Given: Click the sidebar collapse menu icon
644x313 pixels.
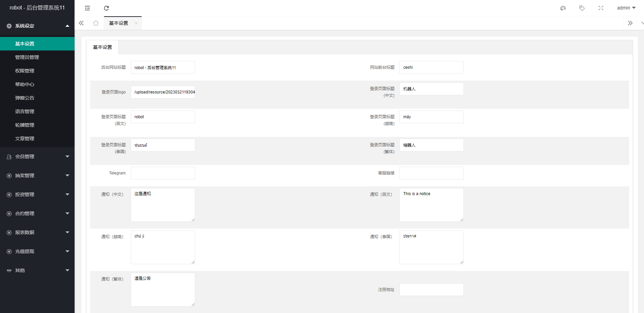Looking at the screenshot, I should (x=87, y=8).
